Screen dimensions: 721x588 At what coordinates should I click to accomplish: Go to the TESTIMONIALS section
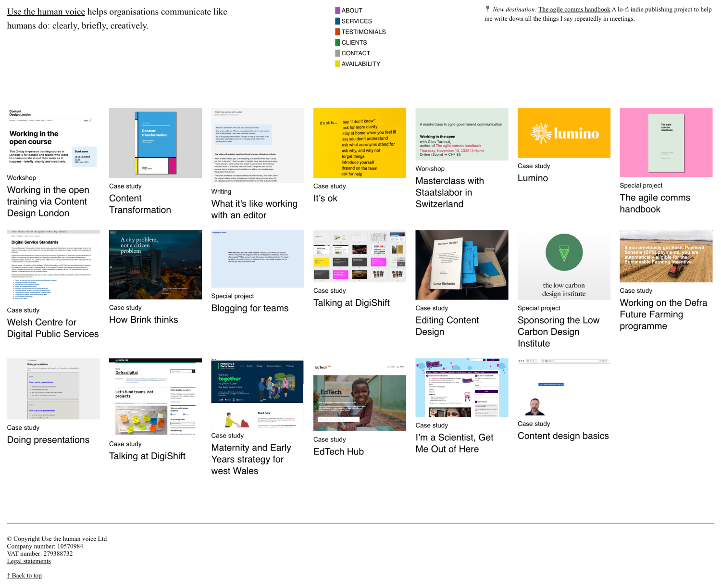pos(363,32)
